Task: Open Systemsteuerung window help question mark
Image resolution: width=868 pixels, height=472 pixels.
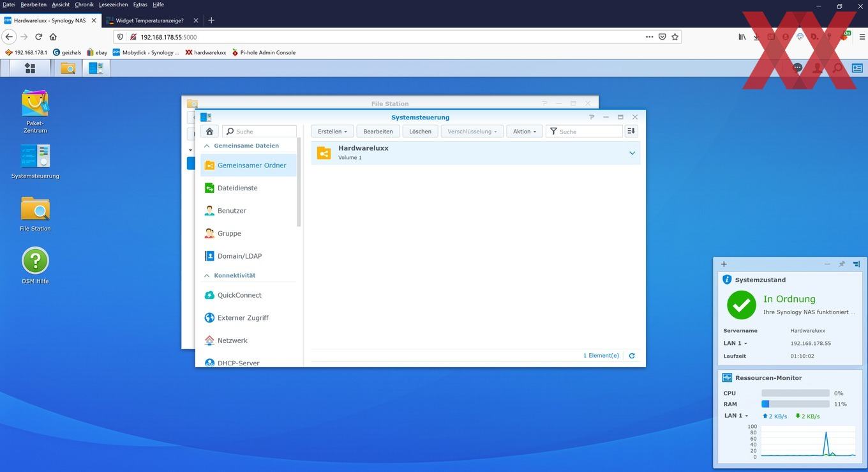Action: click(x=592, y=118)
